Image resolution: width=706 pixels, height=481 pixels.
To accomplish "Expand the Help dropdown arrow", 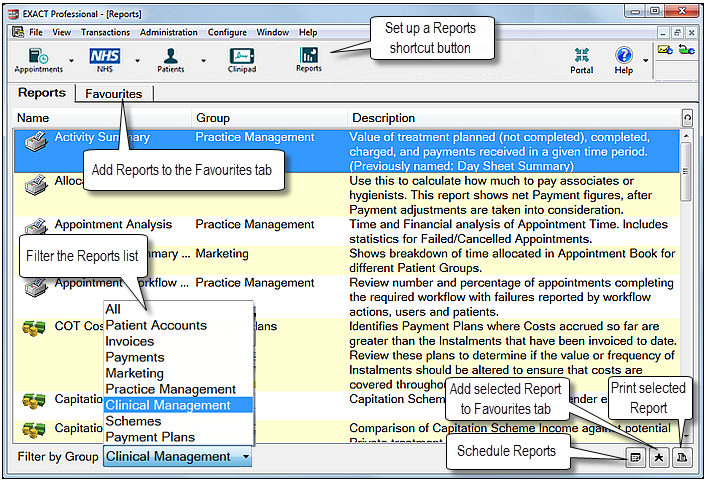I will (646, 60).
